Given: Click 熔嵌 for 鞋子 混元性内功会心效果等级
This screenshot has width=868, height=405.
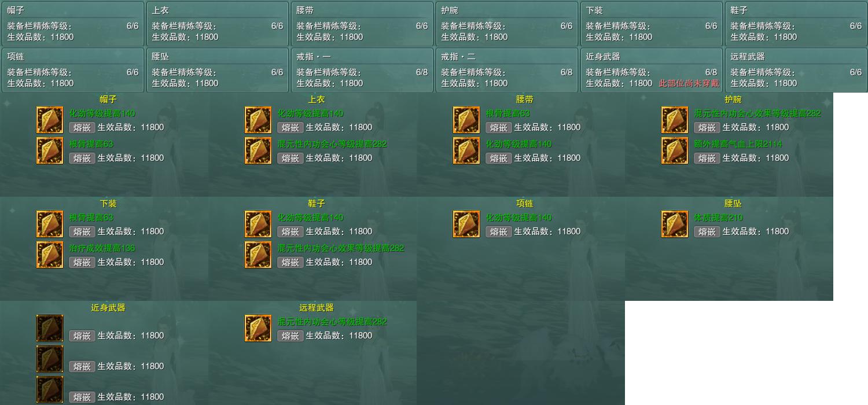Looking at the screenshot, I should tap(290, 262).
